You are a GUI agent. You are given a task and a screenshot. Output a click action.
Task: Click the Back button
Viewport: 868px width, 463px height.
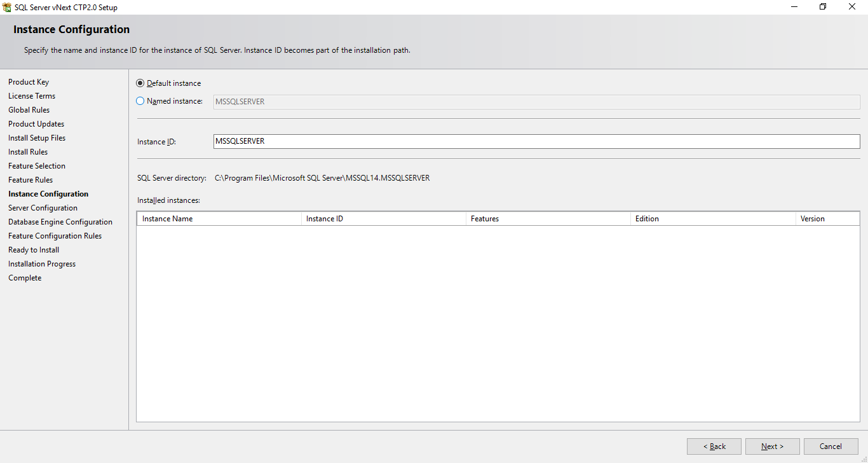pos(714,446)
